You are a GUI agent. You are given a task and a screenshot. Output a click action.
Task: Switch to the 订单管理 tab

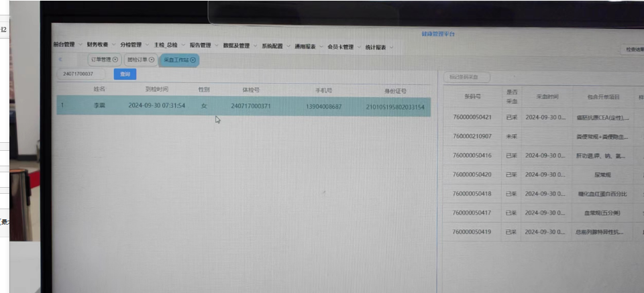tap(105, 60)
